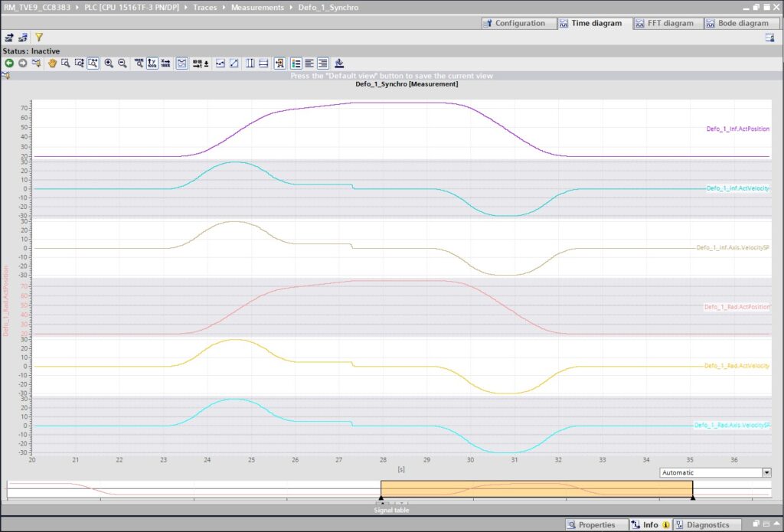Click the second transfer measurement icon beside it
784x532 pixels.
[x=22, y=38]
